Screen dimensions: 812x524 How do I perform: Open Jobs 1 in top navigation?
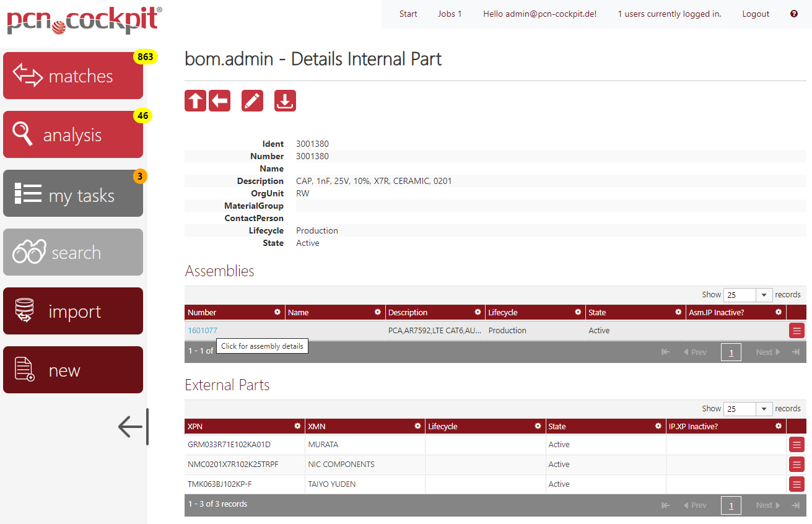pyautogui.click(x=450, y=14)
